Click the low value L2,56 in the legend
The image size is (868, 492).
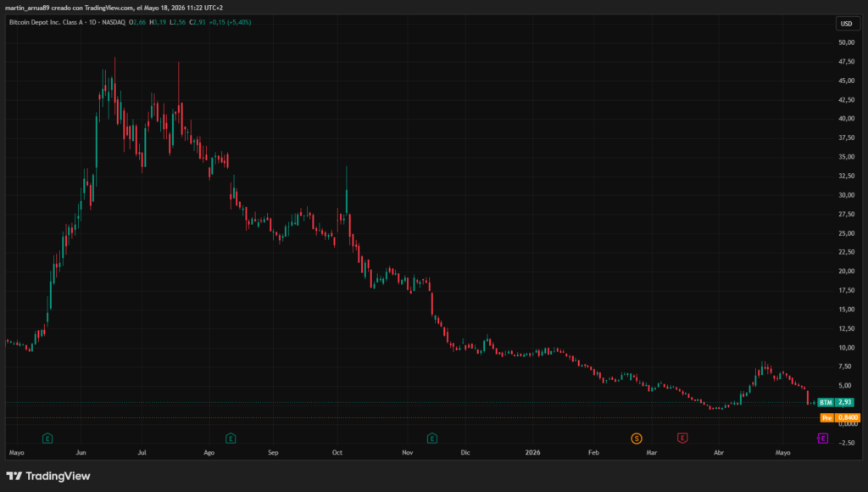point(178,22)
